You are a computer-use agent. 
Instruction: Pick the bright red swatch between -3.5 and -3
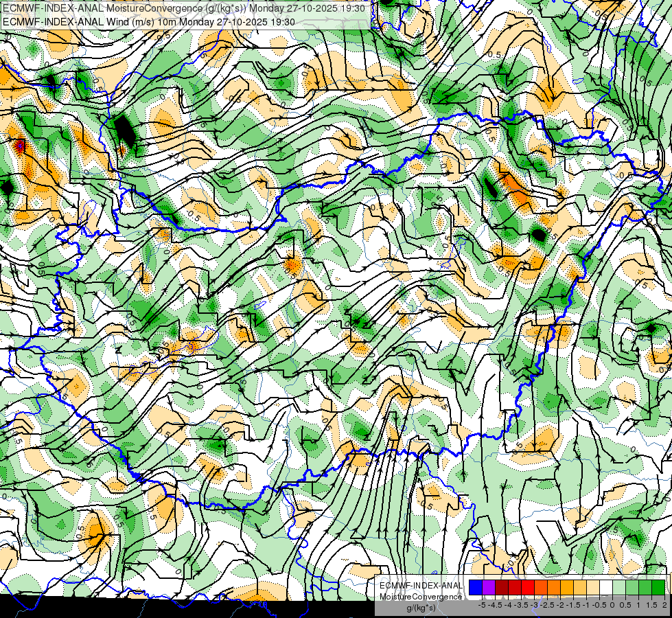(x=528, y=587)
